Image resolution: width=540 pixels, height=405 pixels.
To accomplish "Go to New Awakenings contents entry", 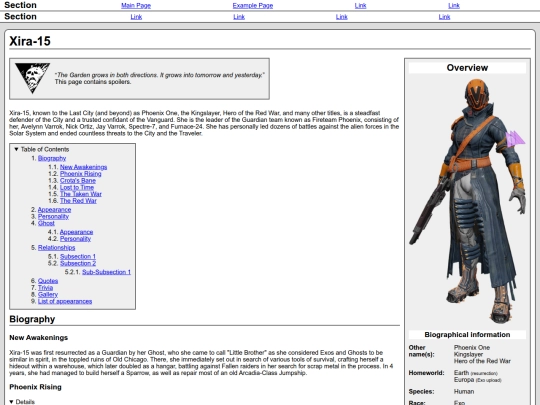I will click(83, 167).
